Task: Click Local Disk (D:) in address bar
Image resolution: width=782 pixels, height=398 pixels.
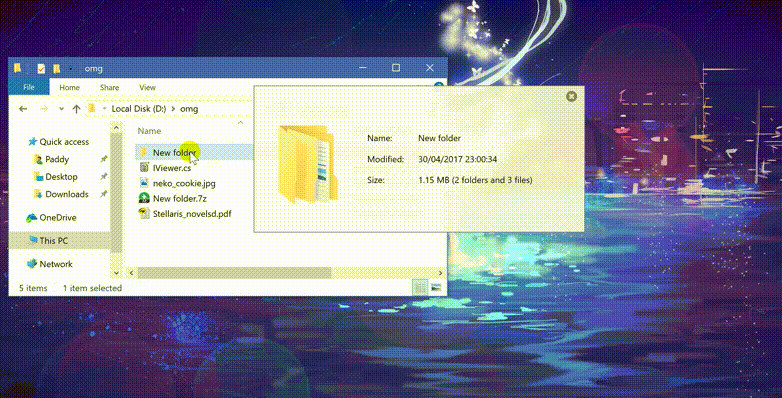Action: [x=139, y=109]
